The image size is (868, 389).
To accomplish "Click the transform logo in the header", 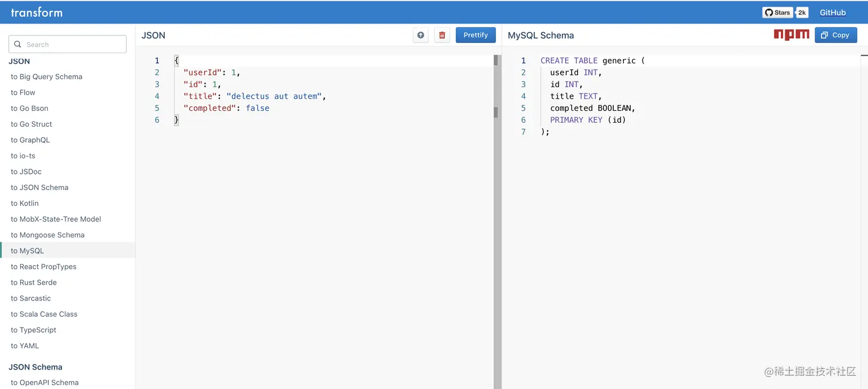I will tap(37, 12).
